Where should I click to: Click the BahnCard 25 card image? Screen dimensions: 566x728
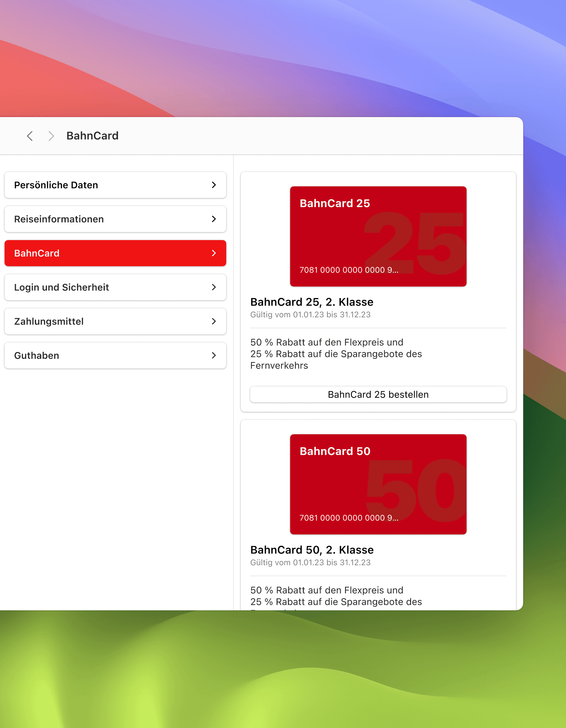point(378,236)
